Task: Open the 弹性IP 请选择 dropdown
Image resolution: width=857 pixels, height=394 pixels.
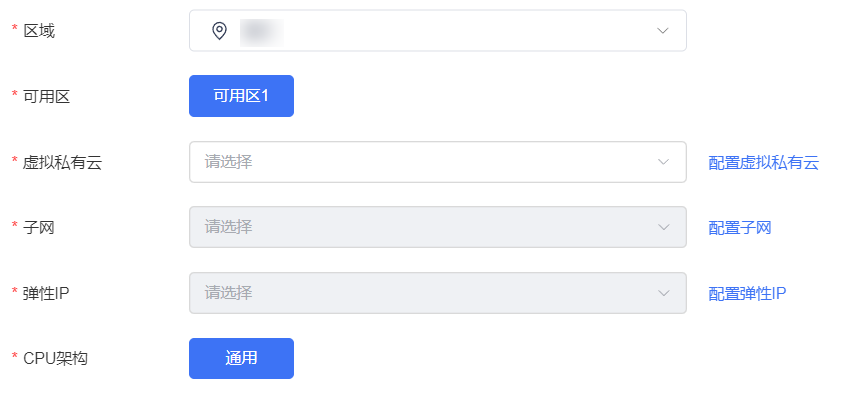Action: [437, 293]
